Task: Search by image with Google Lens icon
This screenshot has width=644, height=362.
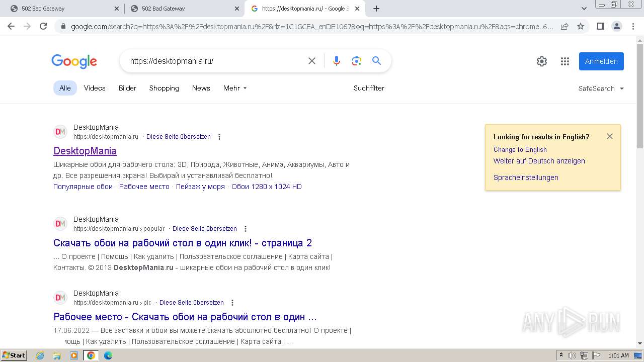Action: (x=357, y=61)
